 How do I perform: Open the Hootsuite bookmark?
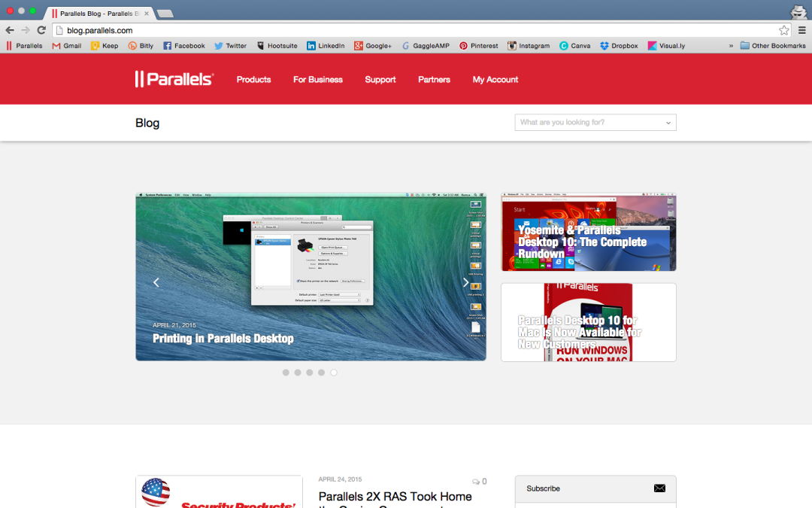coord(277,46)
